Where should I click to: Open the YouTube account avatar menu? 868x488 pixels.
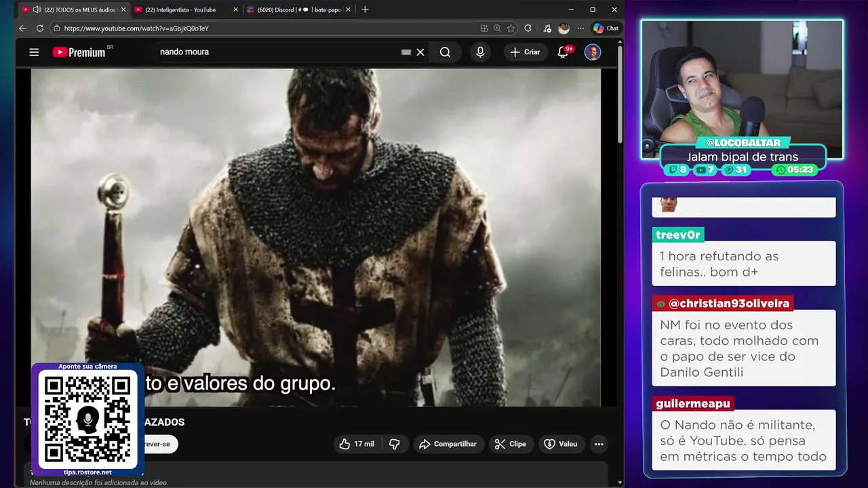coord(593,52)
